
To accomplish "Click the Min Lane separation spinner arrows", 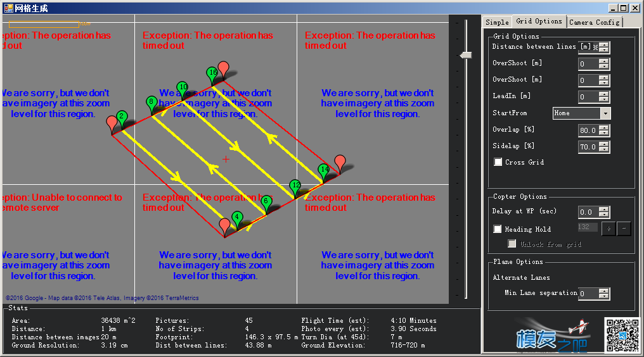I will click(603, 294).
